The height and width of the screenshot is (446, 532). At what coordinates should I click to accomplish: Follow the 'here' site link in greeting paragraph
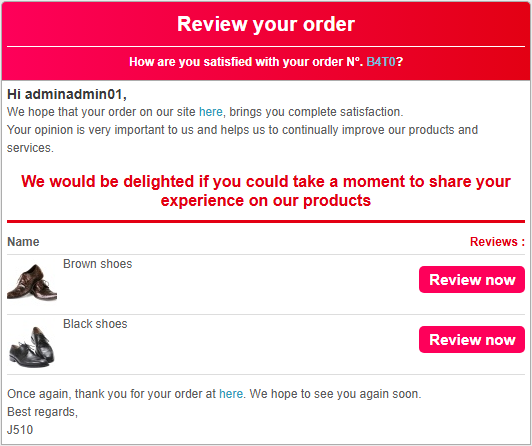pyautogui.click(x=211, y=112)
